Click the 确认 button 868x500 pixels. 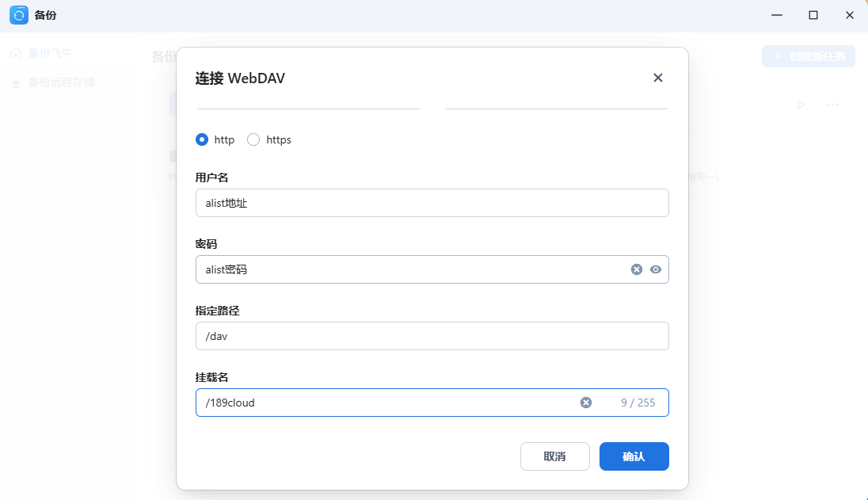[634, 456]
